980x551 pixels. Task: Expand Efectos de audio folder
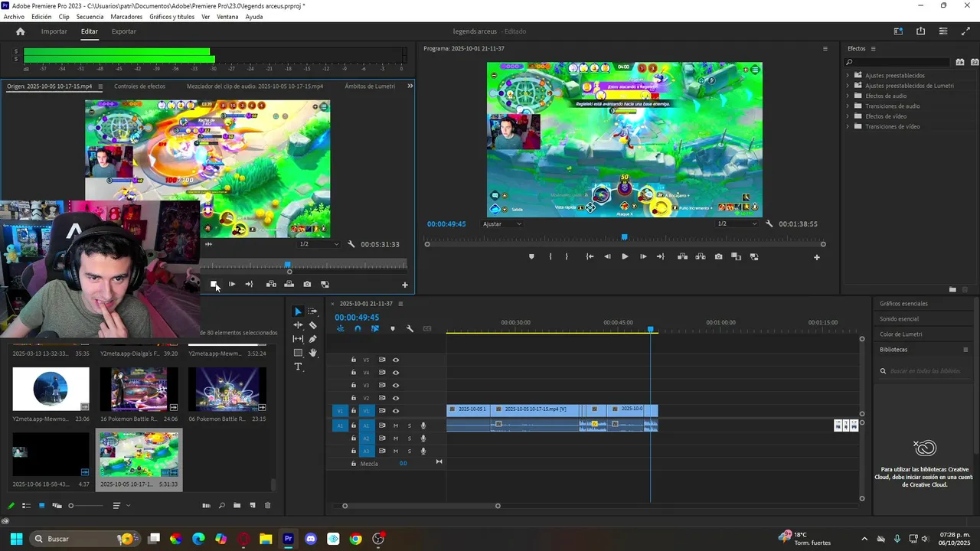click(x=848, y=96)
